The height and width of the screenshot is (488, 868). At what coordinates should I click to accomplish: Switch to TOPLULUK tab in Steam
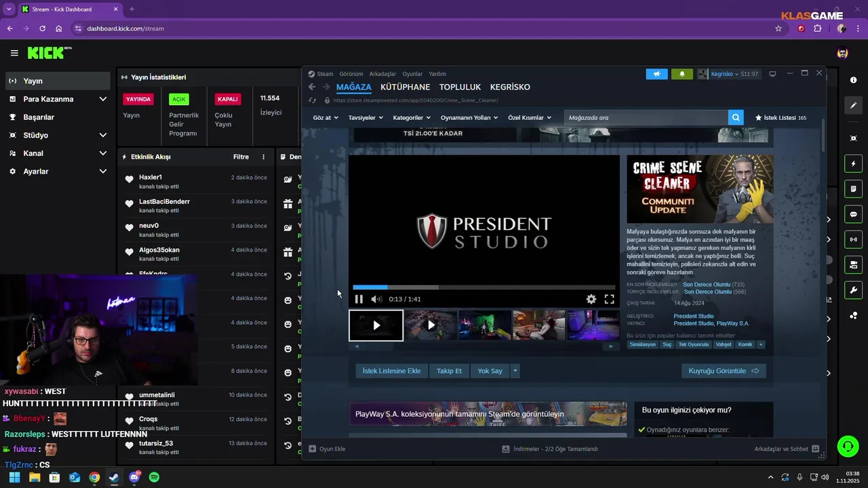[x=460, y=87]
